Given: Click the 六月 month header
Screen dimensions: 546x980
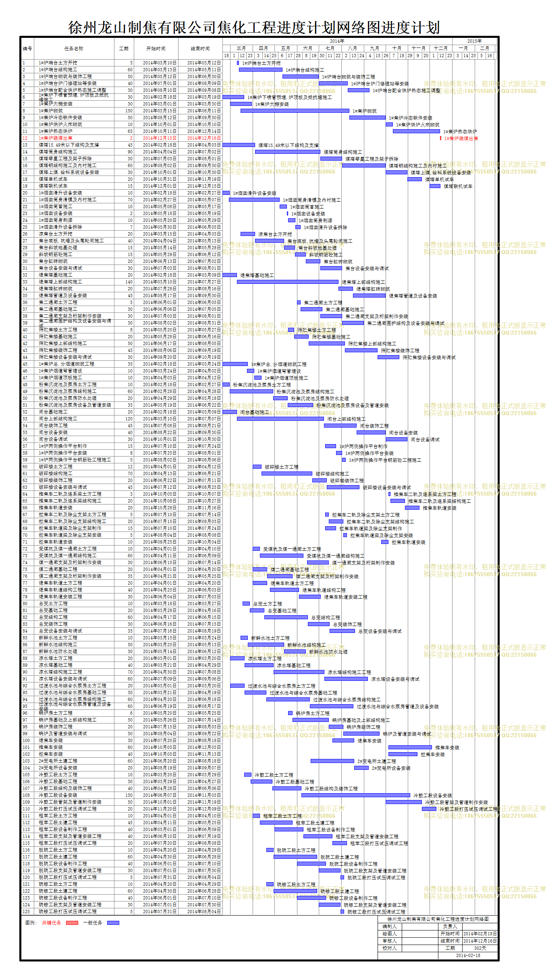Looking at the screenshot, I should [307, 48].
